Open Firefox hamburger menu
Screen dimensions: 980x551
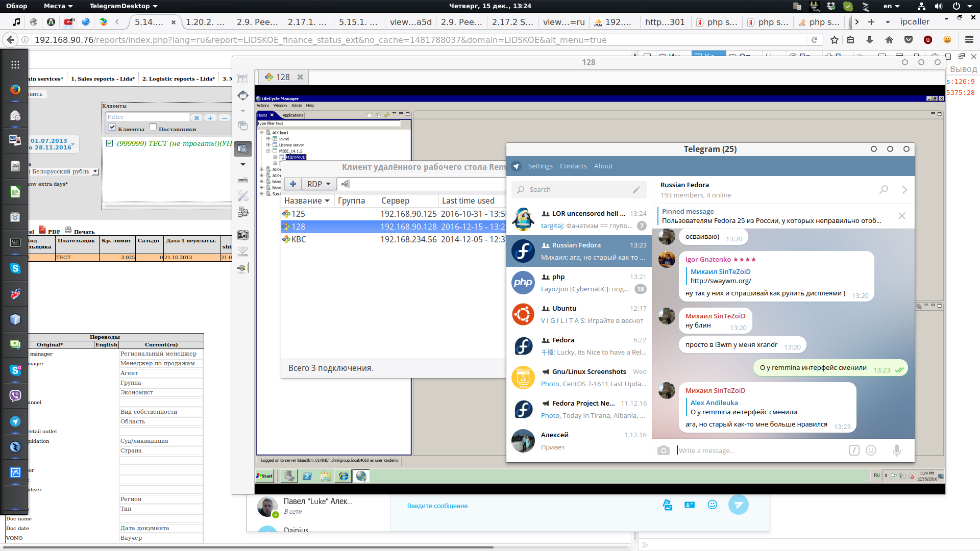tap(969, 40)
